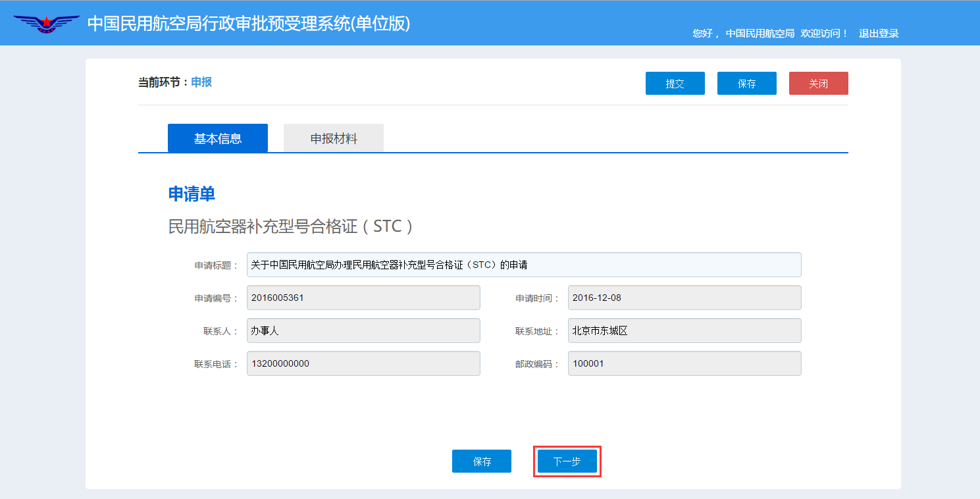Click the system title 中国民用航空局行政审批预受理系统(单位版)
The height and width of the screenshot is (499, 980).
pos(249,24)
